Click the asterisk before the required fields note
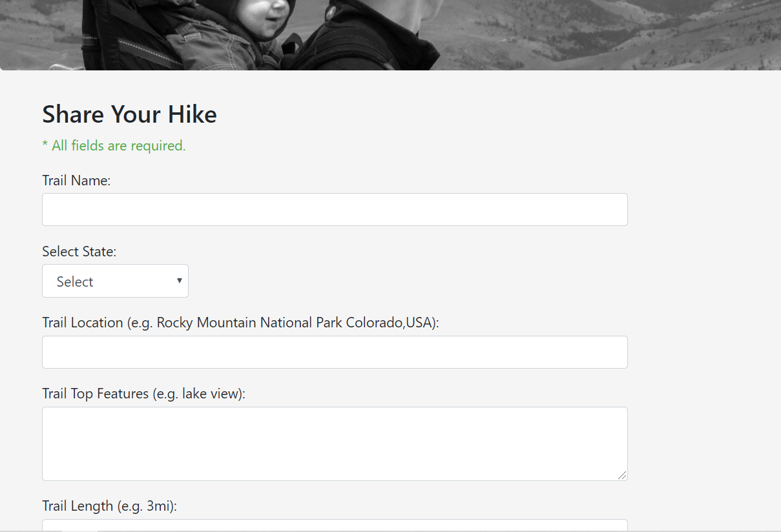The image size is (781, 532). coord(45,145)
